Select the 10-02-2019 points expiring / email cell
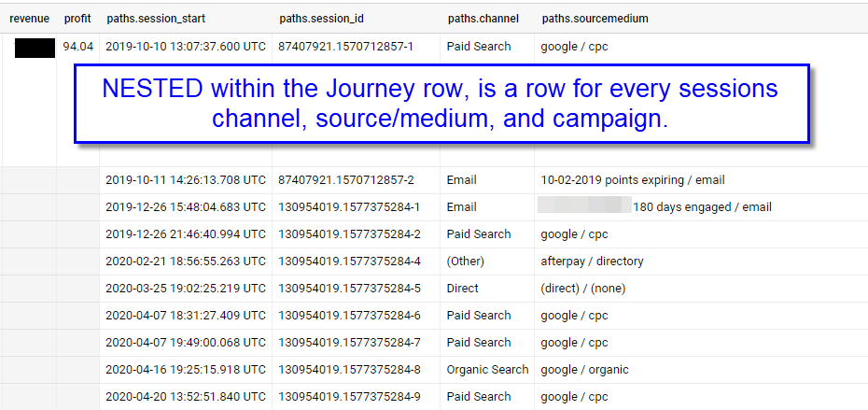Image resolution: width=868 pixels, height=410 pixels. (x=633, y=180)
